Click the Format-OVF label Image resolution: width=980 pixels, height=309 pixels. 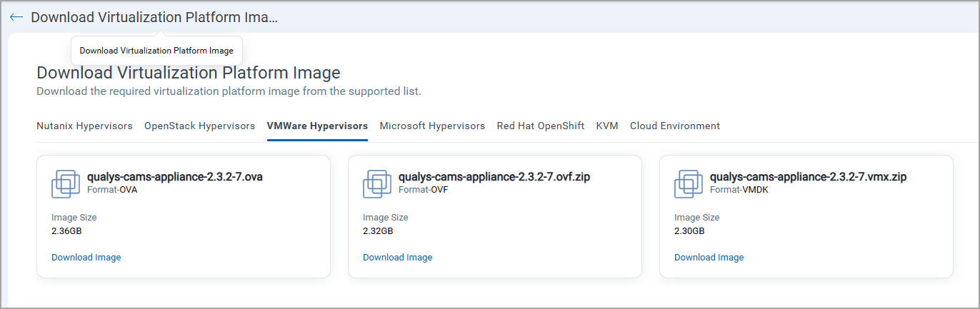pyautogui.click(x=423, y=190)
